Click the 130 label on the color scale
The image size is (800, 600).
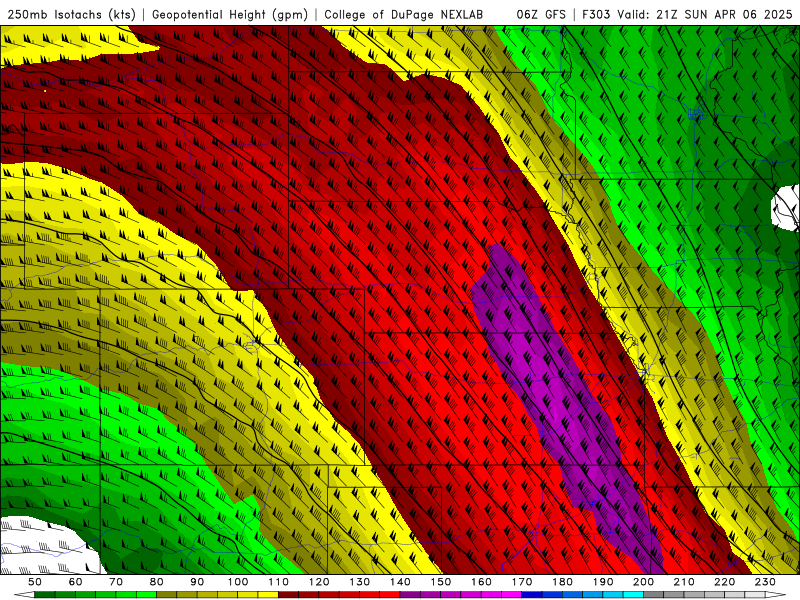(x=360, y=582)
